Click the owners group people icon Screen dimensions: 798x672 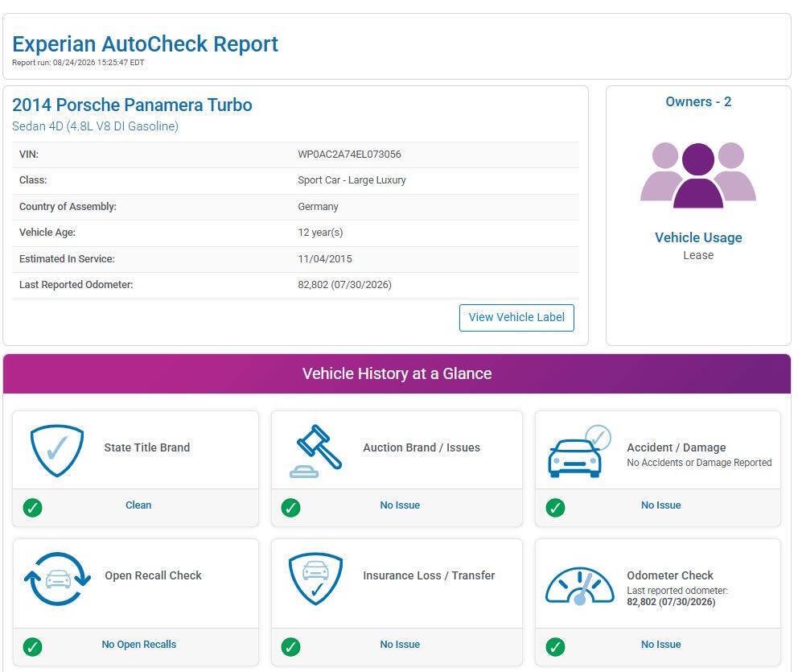[697, 175]
